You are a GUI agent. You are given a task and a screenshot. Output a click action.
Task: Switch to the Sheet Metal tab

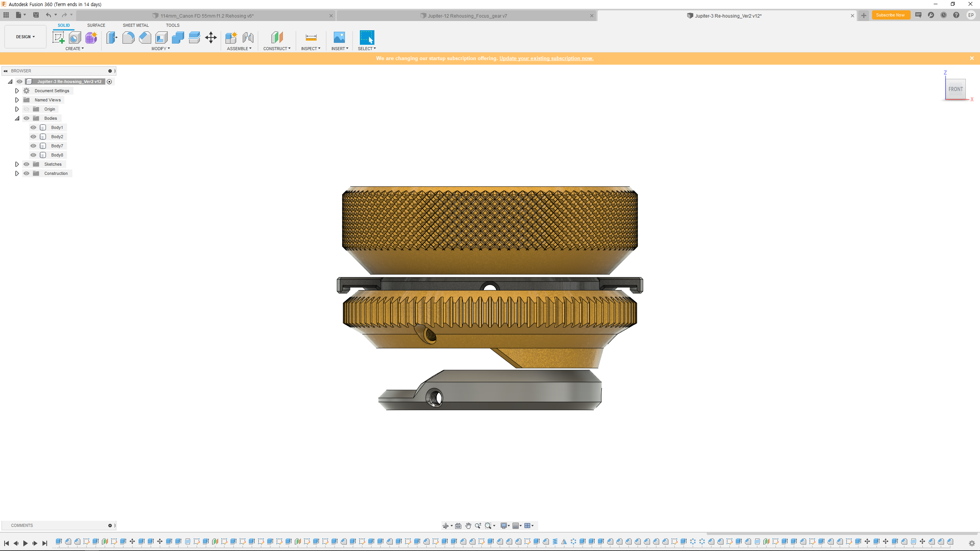tap(136, 25)
